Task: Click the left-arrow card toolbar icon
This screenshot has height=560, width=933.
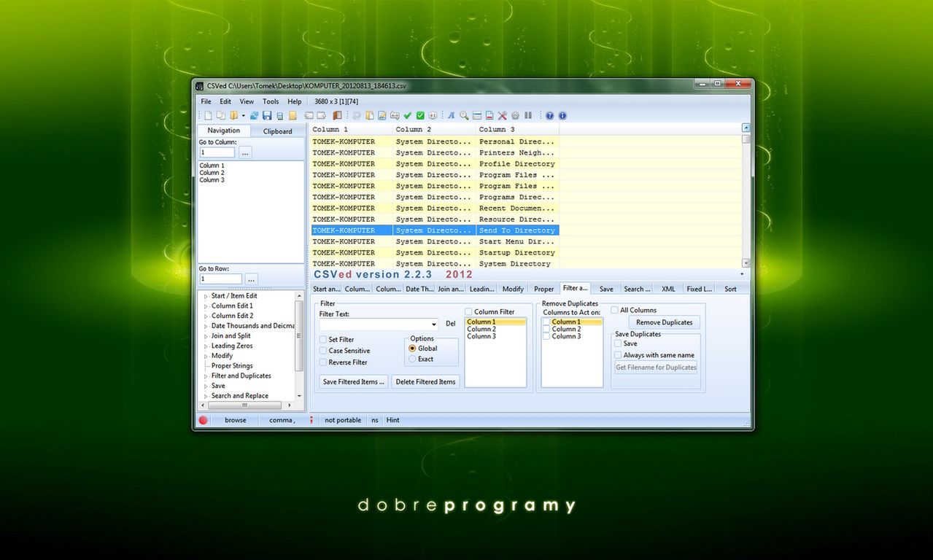Action: (x=309, y=115)
